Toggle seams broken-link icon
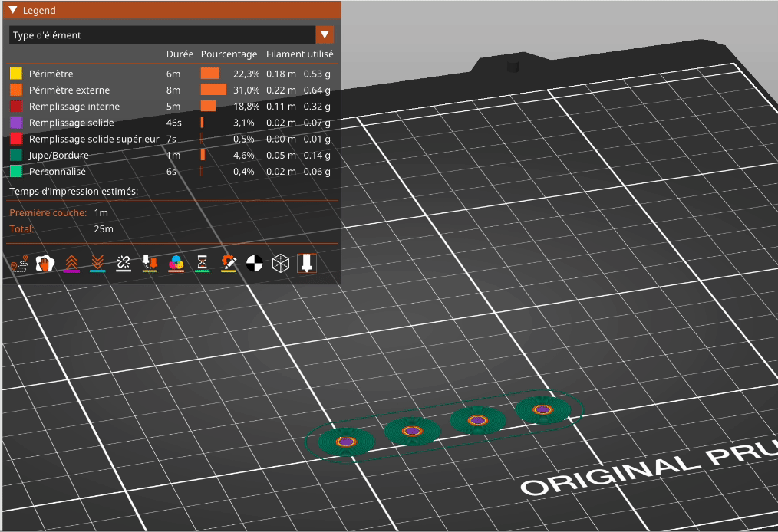 tap(124, 264)
